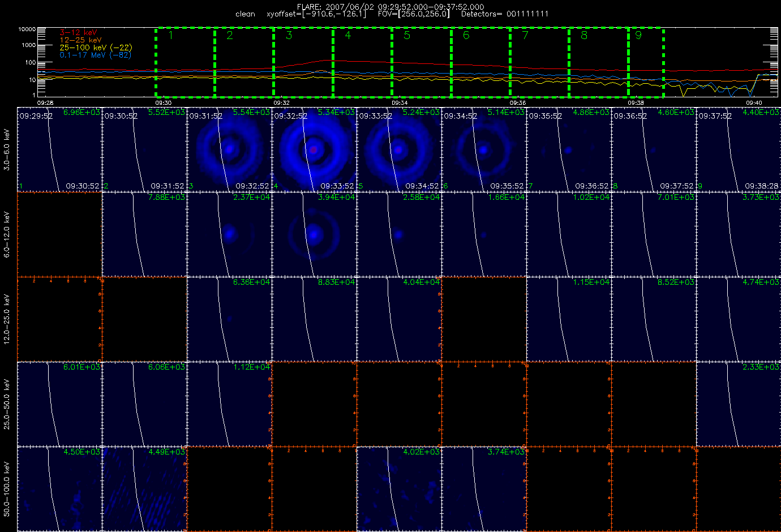Open the 12-25 keV image labeled 8.83E+04
The width and height of the screenshot is (781, 532).
coord(314,319)
